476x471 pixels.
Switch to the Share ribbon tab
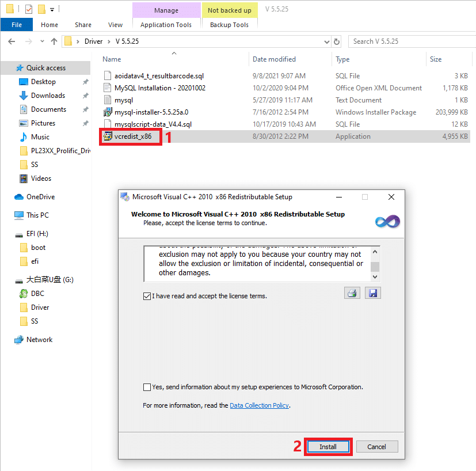tap(83, 25)
